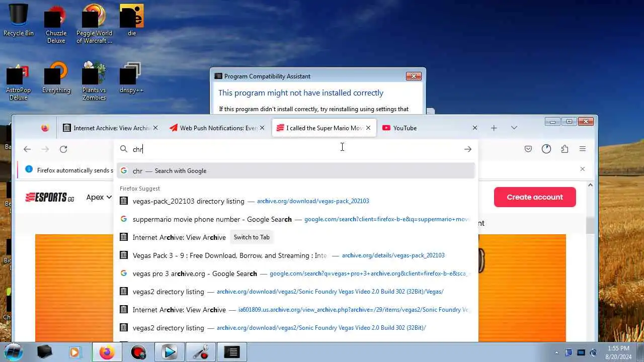Image resolution: width=644 pixels, height=362 pixels.
Task: Open the Windows Start orb
Action: 14,352
